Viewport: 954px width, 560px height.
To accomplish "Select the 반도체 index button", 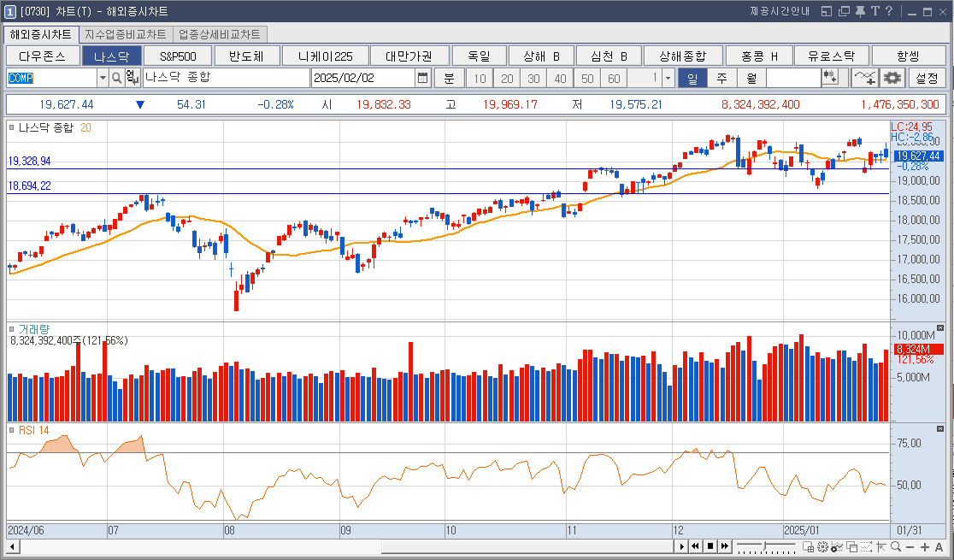I will 246,56.
